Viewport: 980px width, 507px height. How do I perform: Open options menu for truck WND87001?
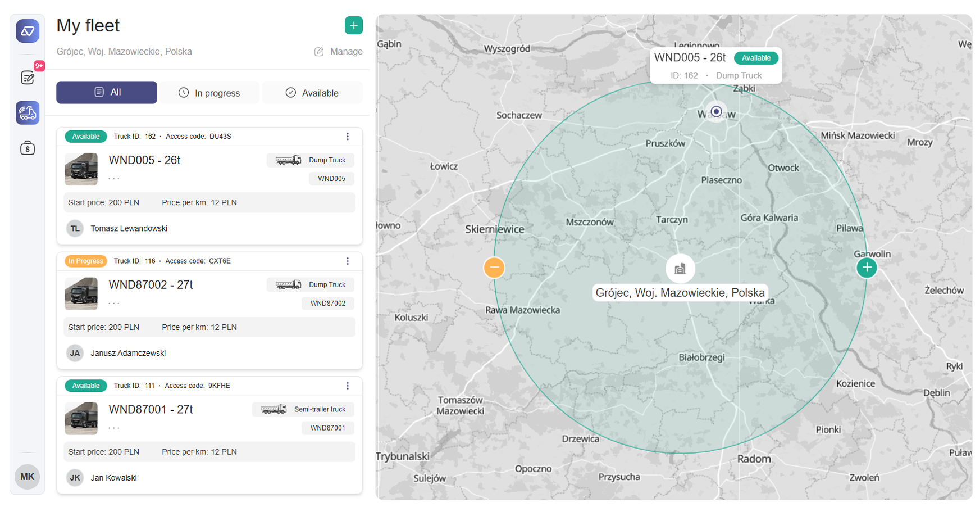tap(348, 386)
